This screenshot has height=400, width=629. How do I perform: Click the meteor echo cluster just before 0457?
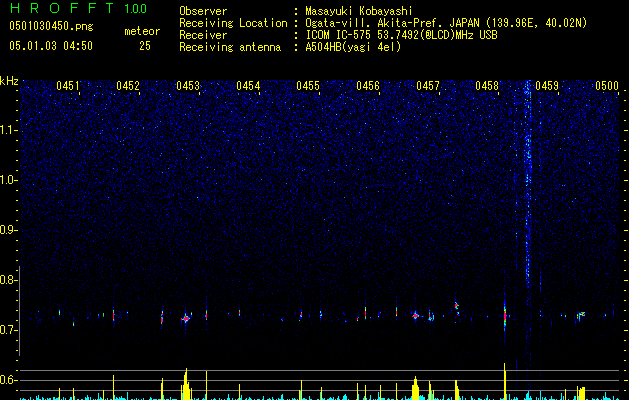[416, 316]
